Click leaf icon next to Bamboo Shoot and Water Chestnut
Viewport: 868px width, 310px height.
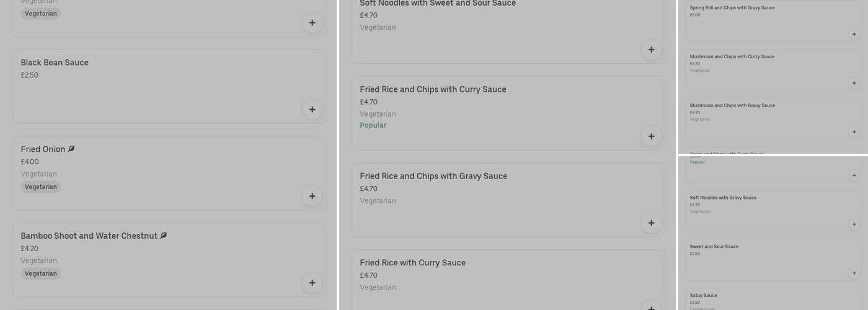click(x=164, y=236)
